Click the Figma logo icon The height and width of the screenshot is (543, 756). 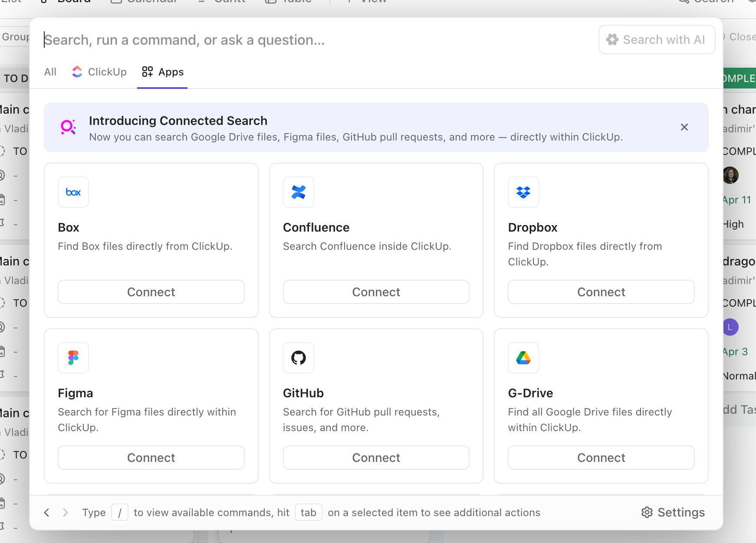coord(73,358)
